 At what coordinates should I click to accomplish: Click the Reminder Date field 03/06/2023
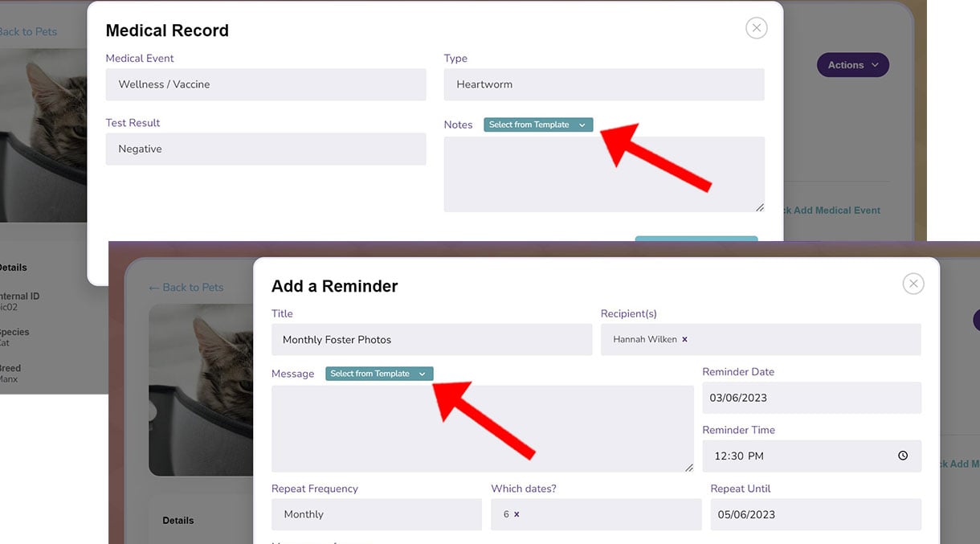tap(811, 398)
